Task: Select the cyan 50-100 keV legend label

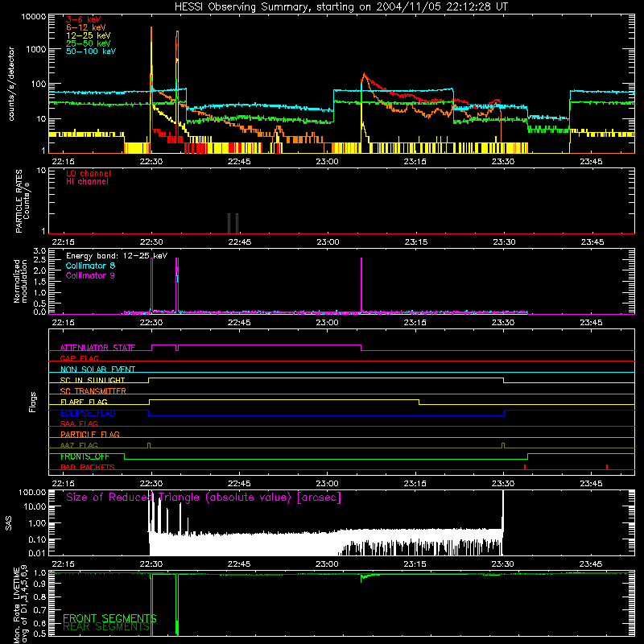Action: pyautogui.click(x=91, y=52)
